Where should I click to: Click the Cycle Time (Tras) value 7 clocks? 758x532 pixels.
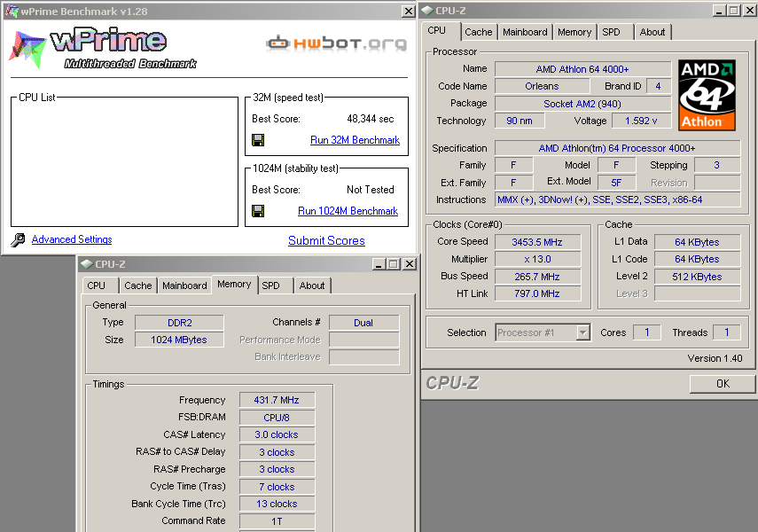(277, 487)
